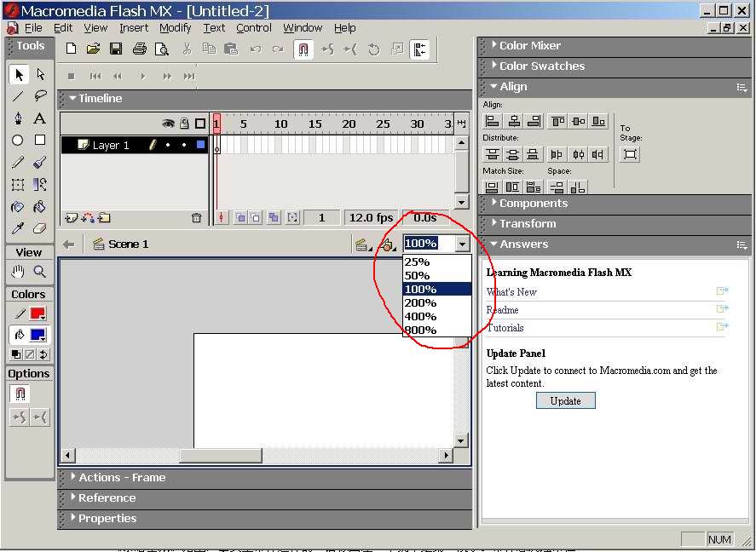Screen dimensions: 756x552
Task: Open the File menu
Action: 33,28
